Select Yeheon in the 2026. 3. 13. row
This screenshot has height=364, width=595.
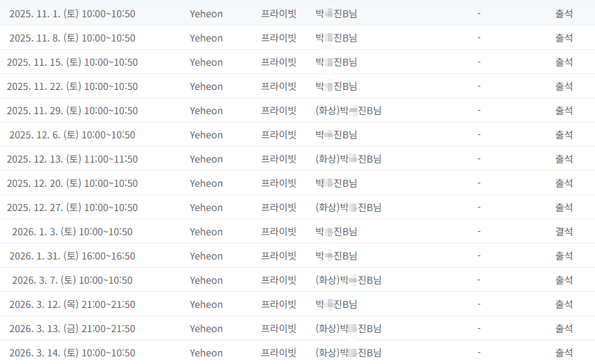click(x=206, y=329)
